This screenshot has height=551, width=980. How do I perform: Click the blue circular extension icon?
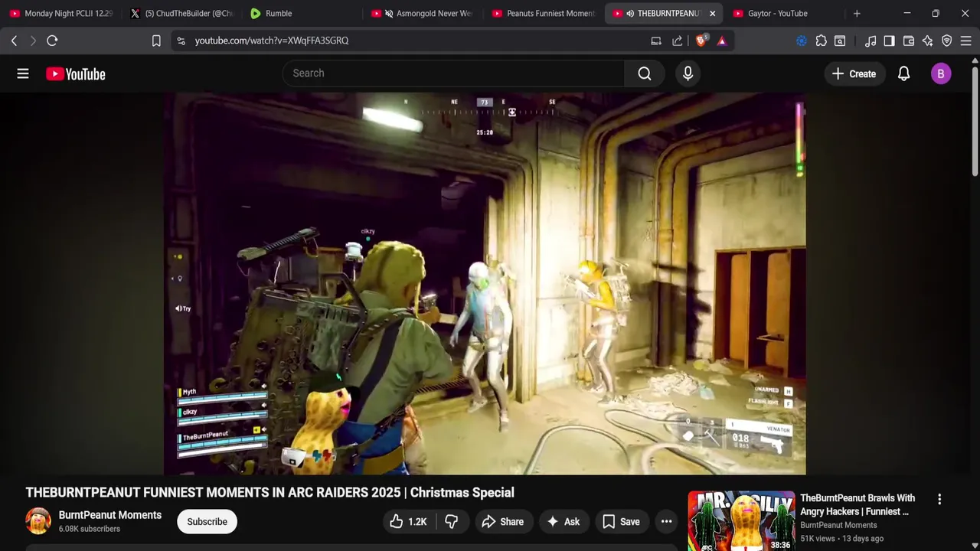tap(802, 41)
